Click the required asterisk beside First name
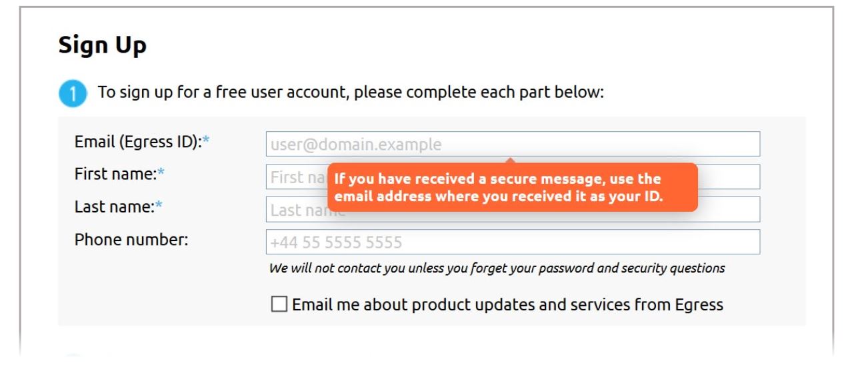The width and height of the screenshot is (868, 371). tap(161, 173)
